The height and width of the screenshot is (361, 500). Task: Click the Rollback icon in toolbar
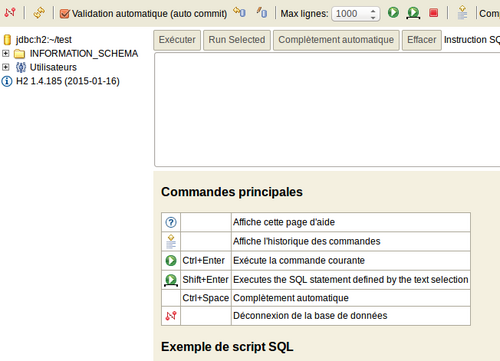[239, 12]
